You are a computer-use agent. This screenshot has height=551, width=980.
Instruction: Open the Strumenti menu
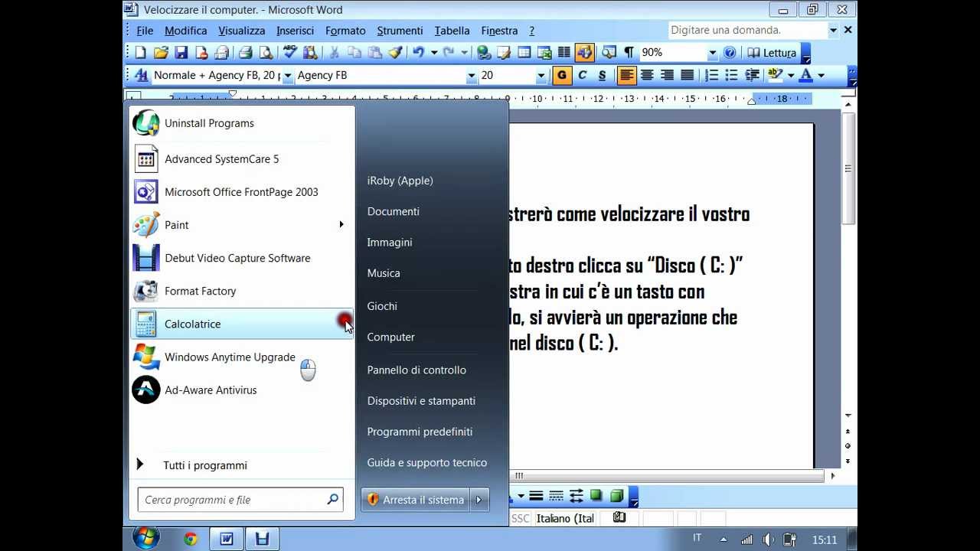400,31
